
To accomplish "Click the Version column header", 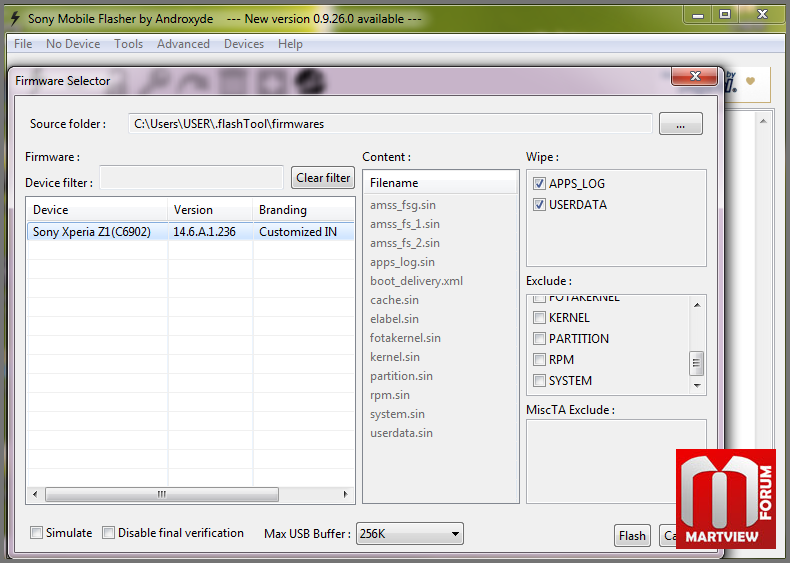I will (210, 210).
